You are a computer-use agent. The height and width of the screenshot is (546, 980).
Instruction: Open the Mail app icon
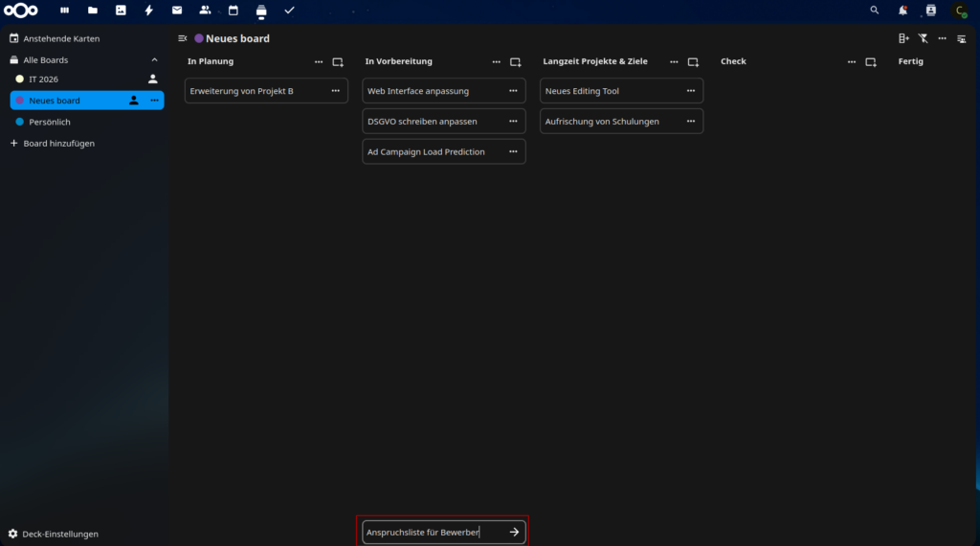(x=177, y=11)
